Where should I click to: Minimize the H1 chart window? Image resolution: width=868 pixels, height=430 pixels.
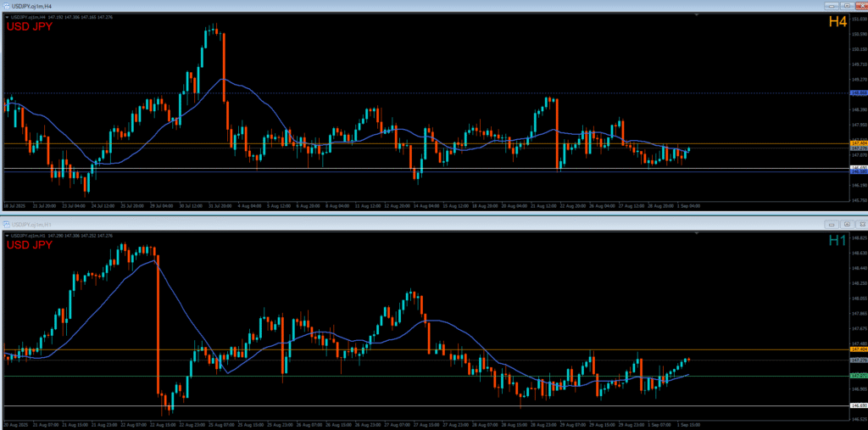832,224
